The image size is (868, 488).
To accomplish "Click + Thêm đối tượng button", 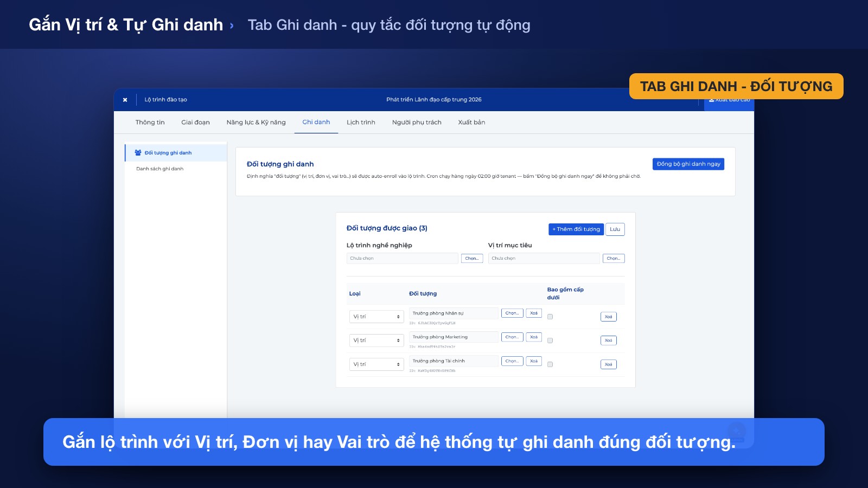I will pyautogui.click(x=576, y=229).
